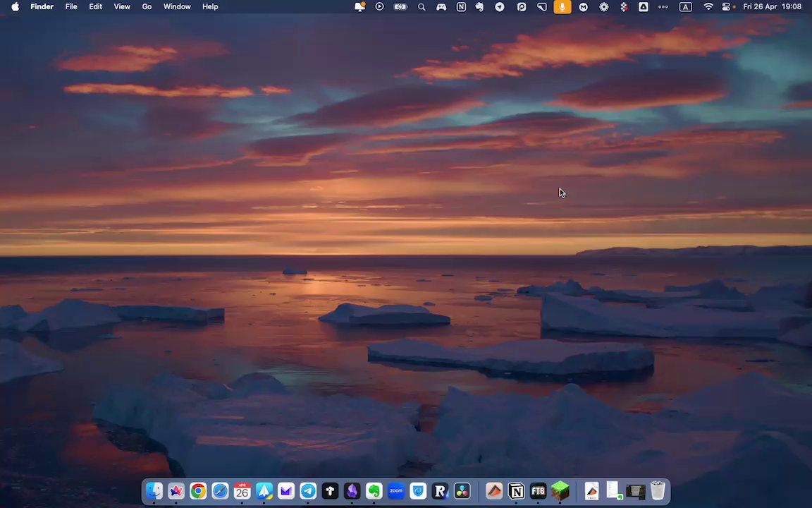The image size is (812, 508).
Task: Open the Go menu
Action: [x=147, y=7]
